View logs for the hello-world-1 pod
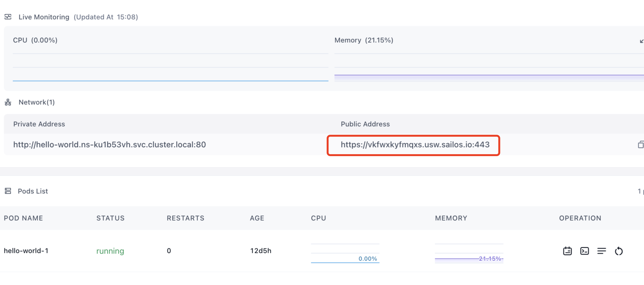 pyautogui.click(x=602, y=251)
